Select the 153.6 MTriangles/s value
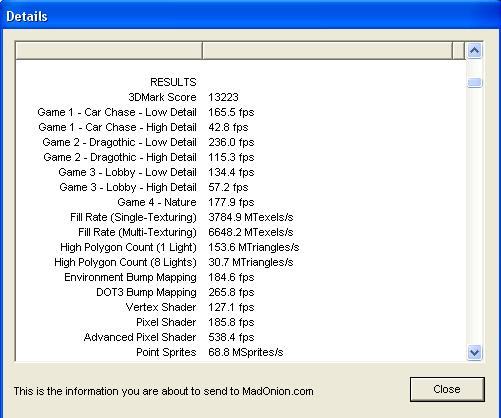Viewport: 501px width, 418px height. pyautogui.click(x=254, y=247)
